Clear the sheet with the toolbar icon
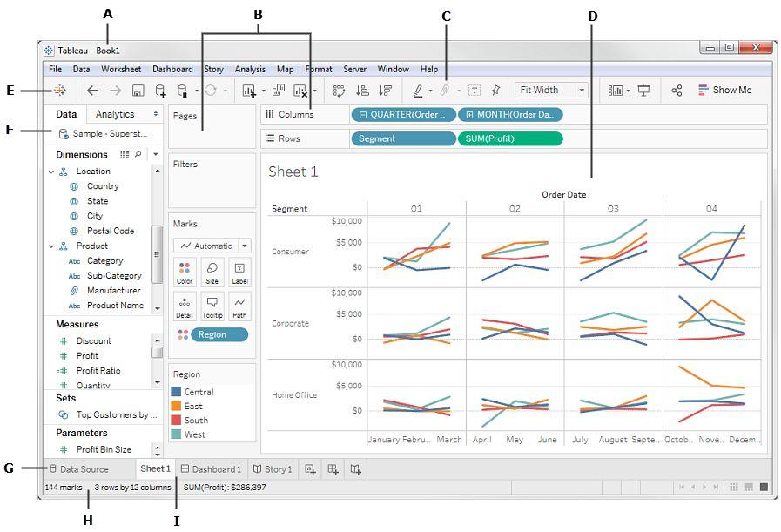 [300, 91]
